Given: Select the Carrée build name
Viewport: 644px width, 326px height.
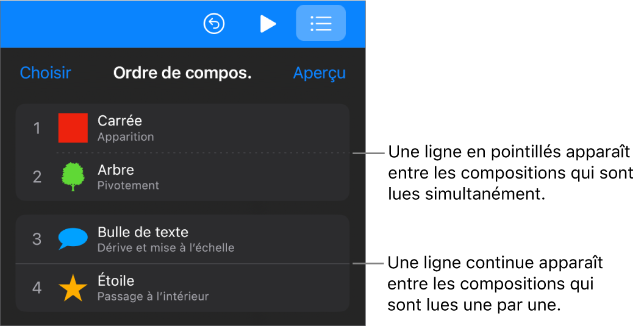Looking at the screenshot, I should (120, 121).
